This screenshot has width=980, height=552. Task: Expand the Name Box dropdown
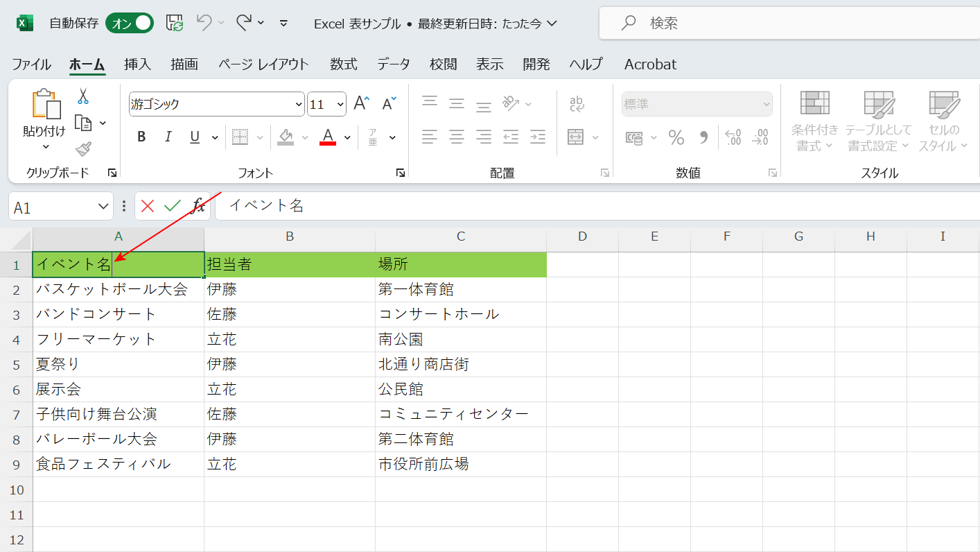pyautogui.click(x=103, y=206)
